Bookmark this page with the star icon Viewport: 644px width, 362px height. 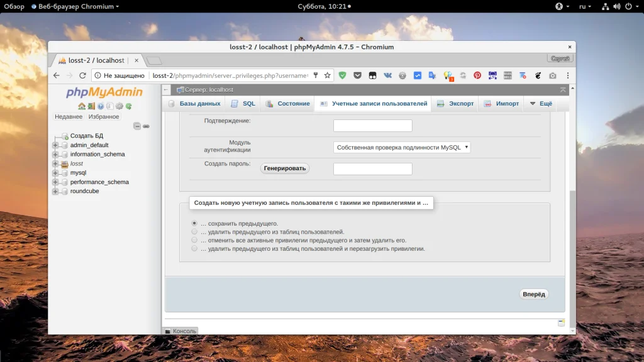[327, 75]
